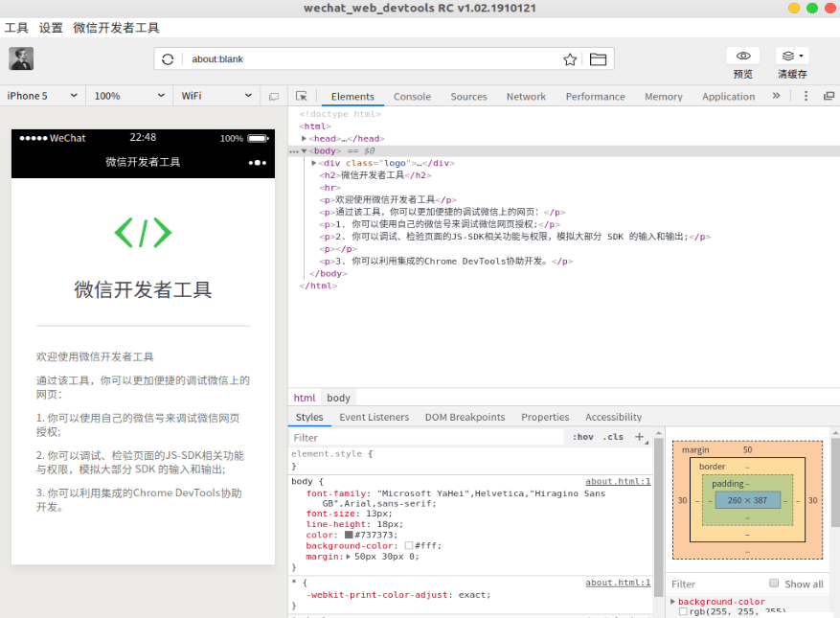This screenshot has height=618, width=840.
Task: Click the #737373 color swatch
Action: pos(350,535)
